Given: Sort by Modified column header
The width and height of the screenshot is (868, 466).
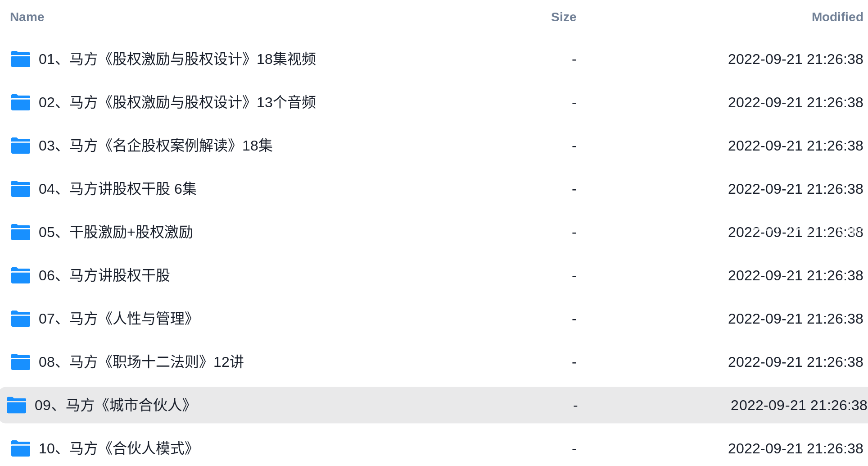Looking at the screenshot, I should tap(837, 17).
